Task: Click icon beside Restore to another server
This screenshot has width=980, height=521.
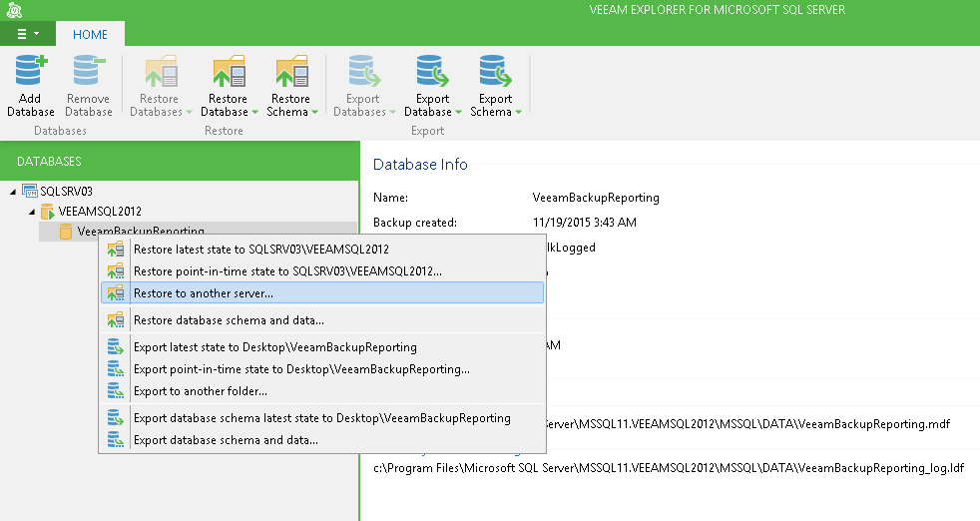Action: tap(115, 292)
